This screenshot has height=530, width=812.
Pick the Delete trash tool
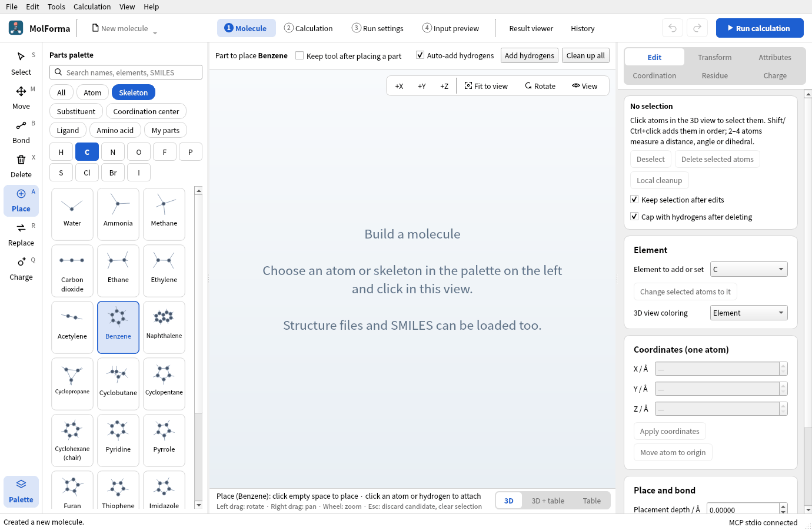point(21,166)
